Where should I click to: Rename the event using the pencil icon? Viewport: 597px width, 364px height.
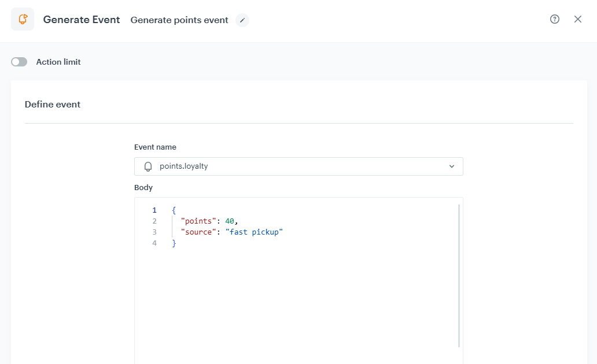242,20
